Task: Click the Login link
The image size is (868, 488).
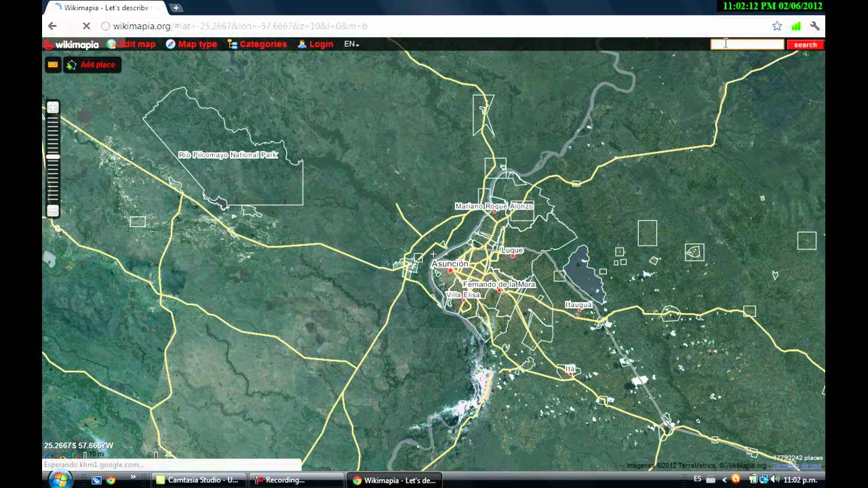Action: click(x=315, y=44)
